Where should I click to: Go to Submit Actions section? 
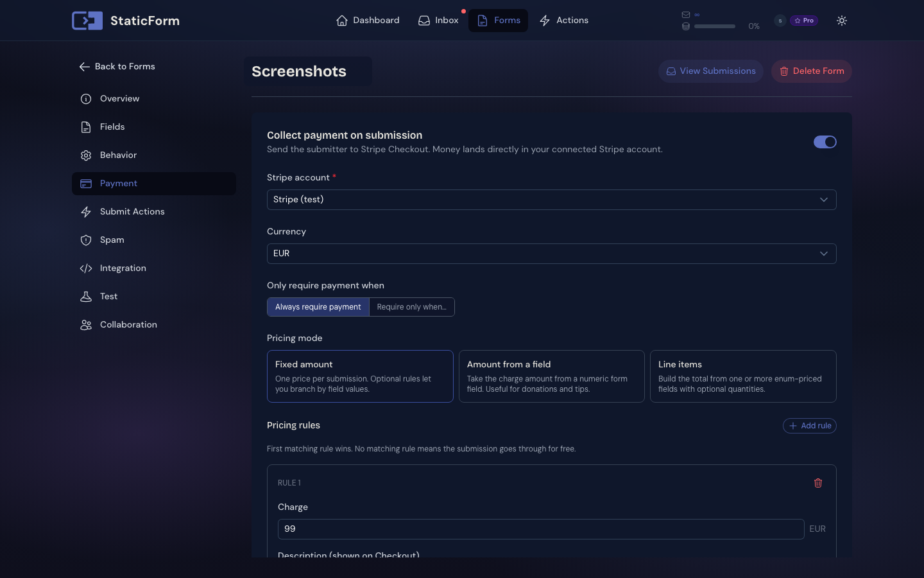[154, 212]
